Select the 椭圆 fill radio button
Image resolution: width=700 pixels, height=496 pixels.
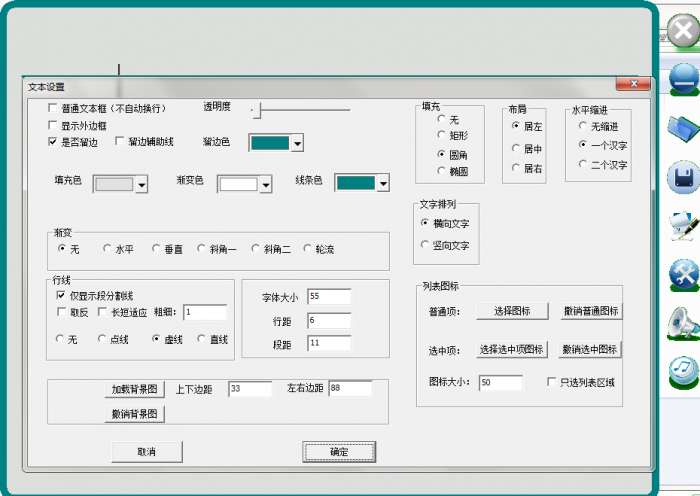441,172
